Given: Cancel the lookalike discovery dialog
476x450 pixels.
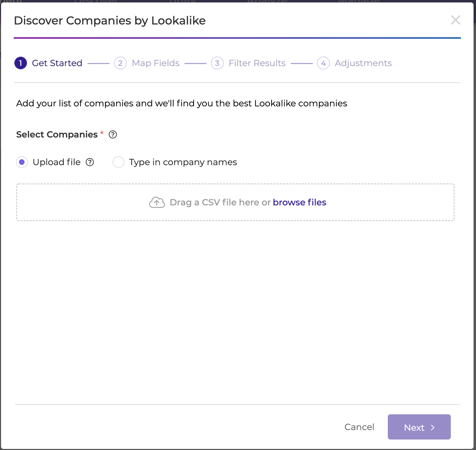Looking at the screenshot, I should pos(359,427).
